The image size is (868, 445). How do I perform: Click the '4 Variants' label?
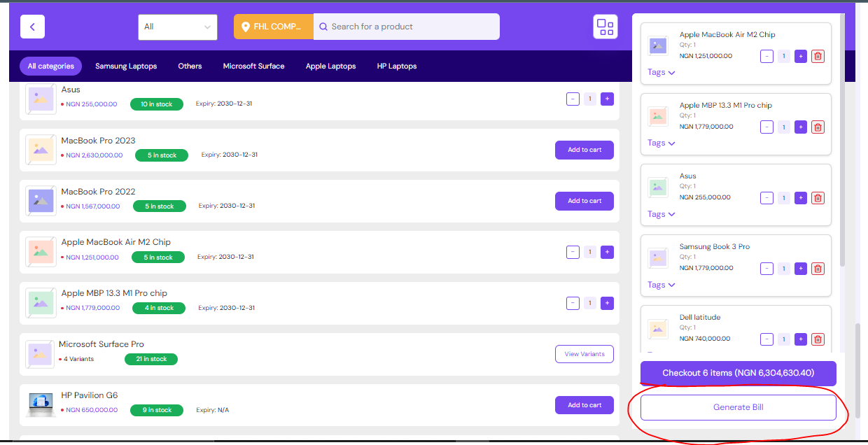[78, 359]
